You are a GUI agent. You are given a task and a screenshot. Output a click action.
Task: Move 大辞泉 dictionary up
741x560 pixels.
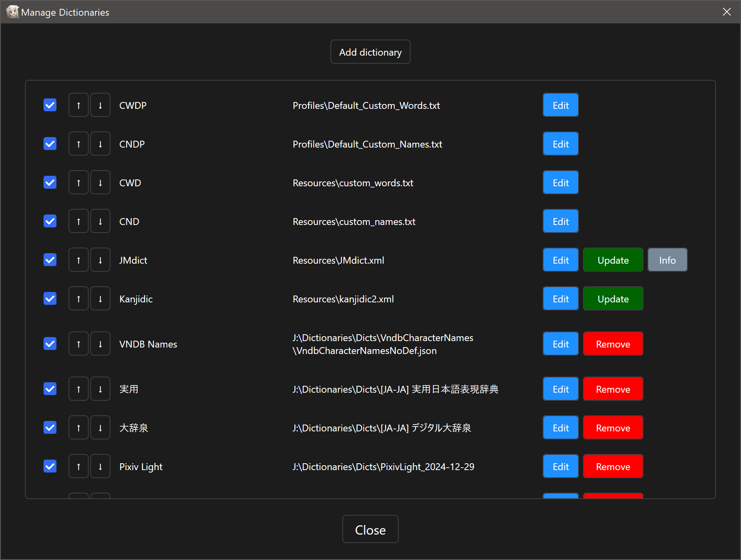coord(79,428)
